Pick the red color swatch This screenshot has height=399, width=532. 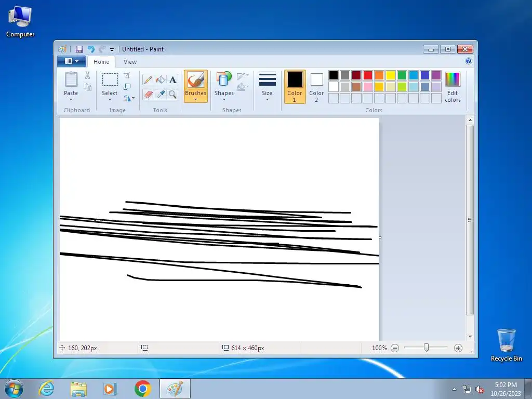point(368,75)
